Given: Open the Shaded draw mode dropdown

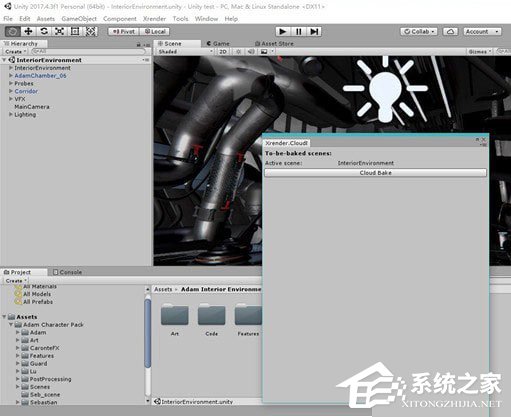Looking at the screenshot, I should tap(185, 52).
